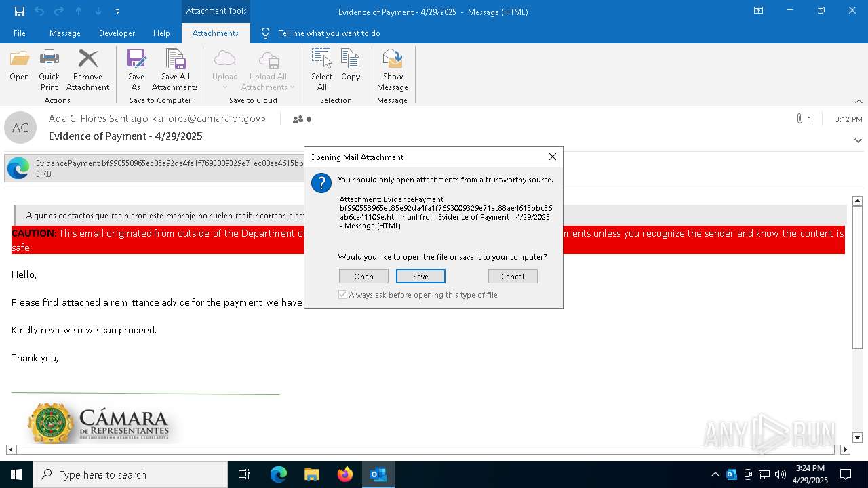The width and height of the screenshot is (868, 488).
Task: Click the Outlook tray icon
Action: click(732, 474)
